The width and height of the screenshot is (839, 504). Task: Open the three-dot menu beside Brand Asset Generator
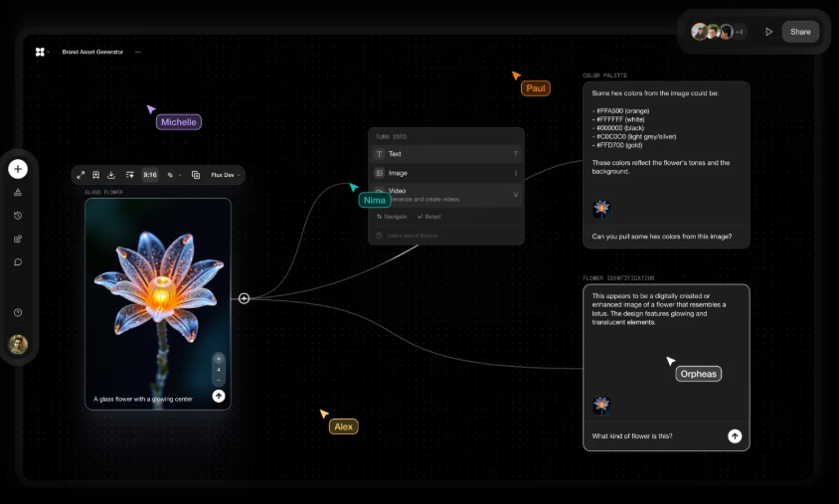click(138, 52)
